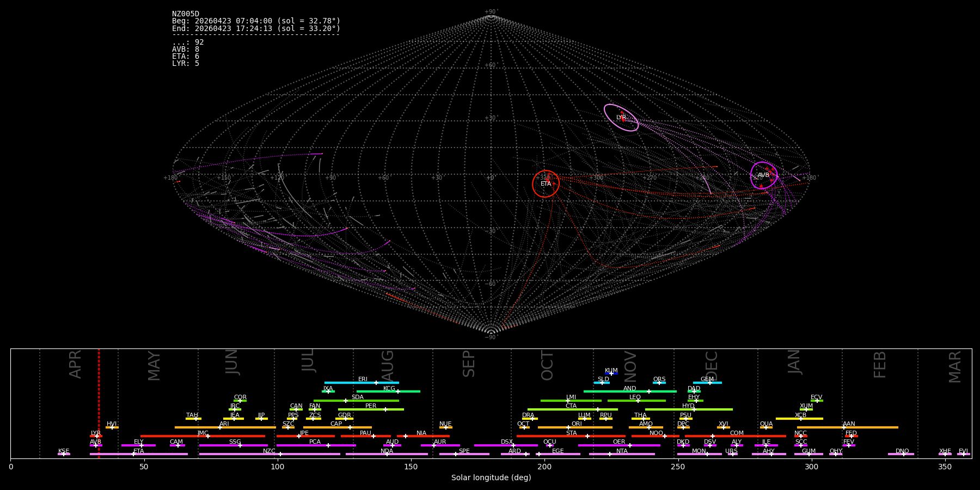The image size is (980, 490).
Task: Click the PER shower activity bar
Action: (371, 409)
